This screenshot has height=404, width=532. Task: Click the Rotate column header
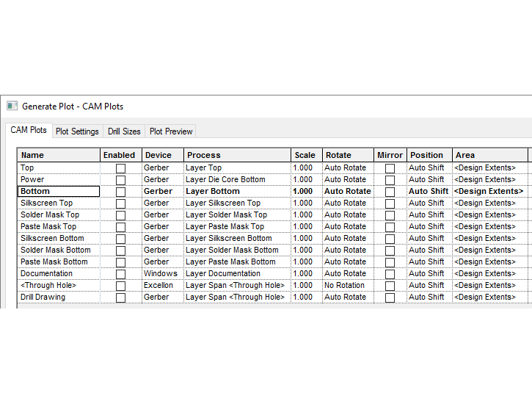point(348,155)
